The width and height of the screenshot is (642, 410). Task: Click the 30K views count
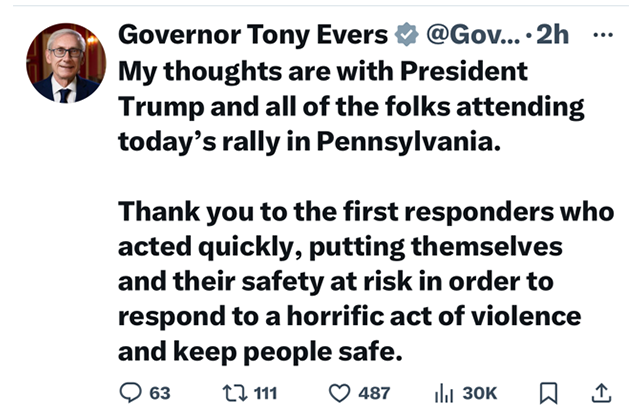click(479, 393)
